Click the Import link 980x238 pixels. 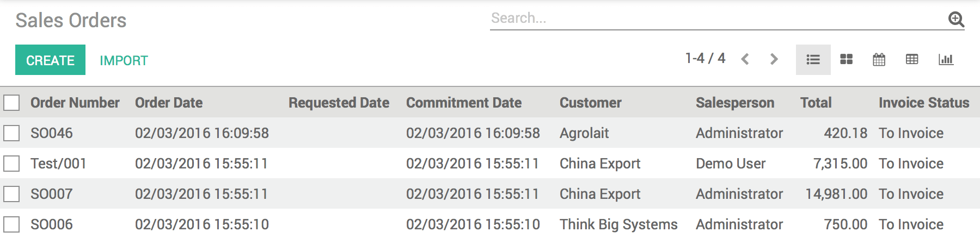124,60
